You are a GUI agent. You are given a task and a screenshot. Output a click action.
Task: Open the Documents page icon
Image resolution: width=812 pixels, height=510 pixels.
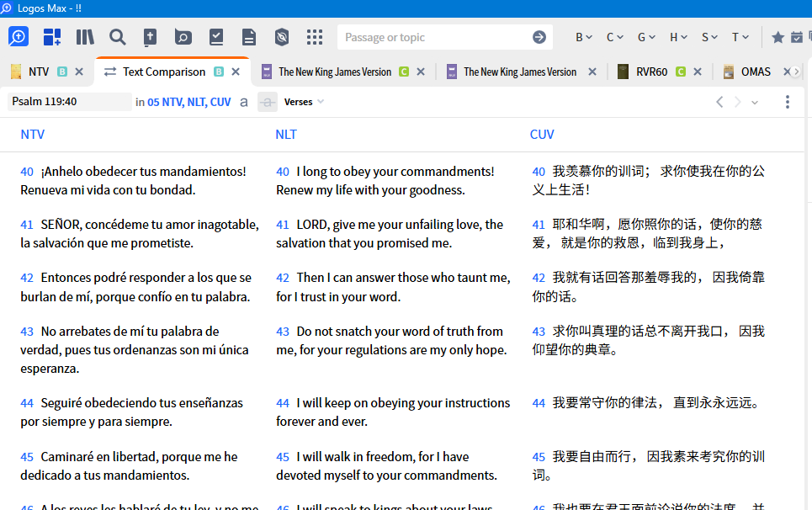click(x=249, y=37)
